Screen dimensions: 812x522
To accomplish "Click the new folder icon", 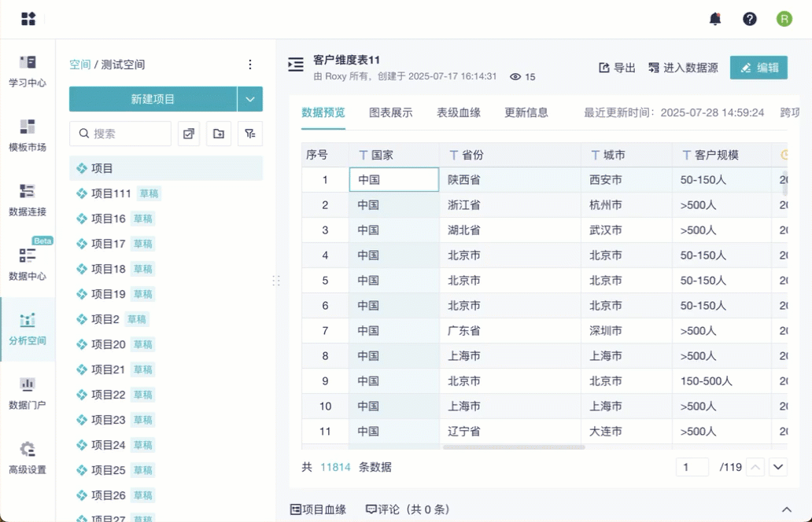I will [x=219, y=134].
